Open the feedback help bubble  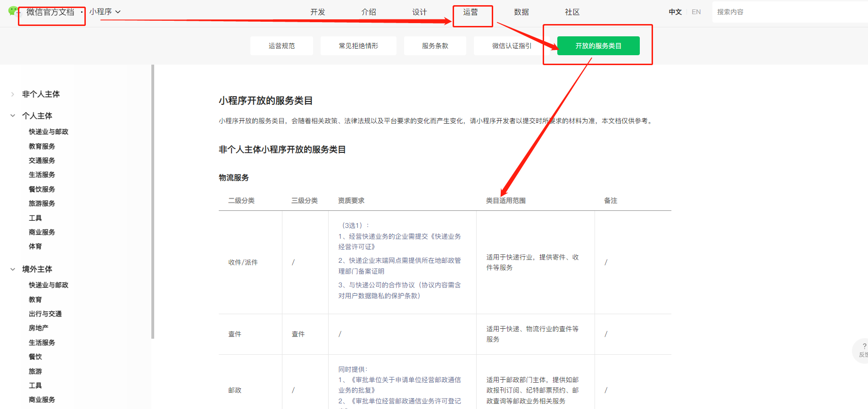click(x=862, y=351)
